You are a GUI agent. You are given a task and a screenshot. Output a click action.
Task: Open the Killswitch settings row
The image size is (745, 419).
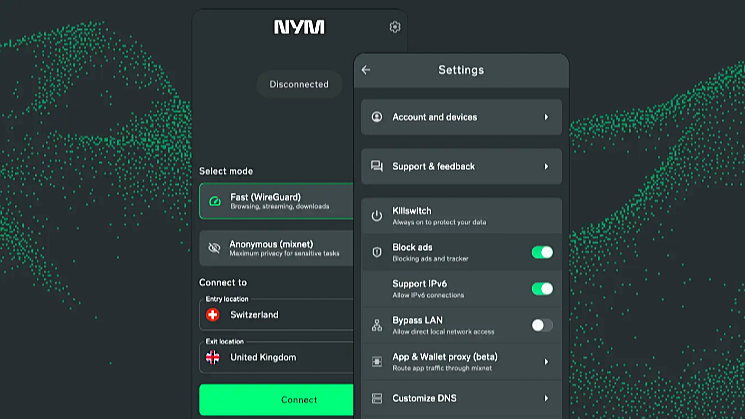click(461, 216)
